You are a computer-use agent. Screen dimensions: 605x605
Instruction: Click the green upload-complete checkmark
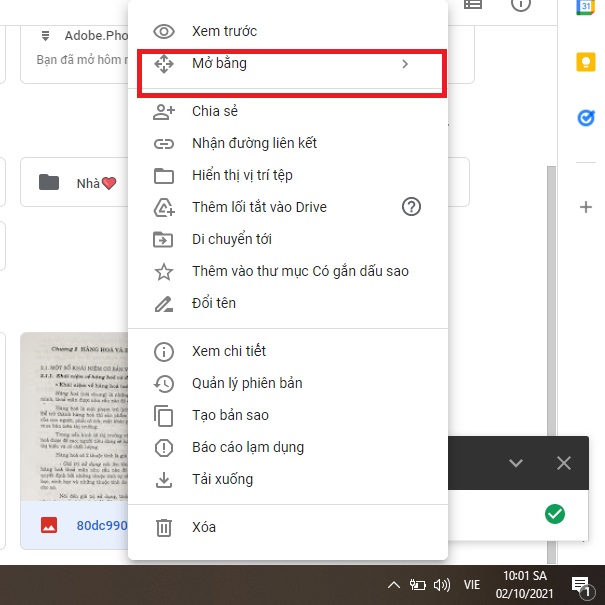point(555,514)
